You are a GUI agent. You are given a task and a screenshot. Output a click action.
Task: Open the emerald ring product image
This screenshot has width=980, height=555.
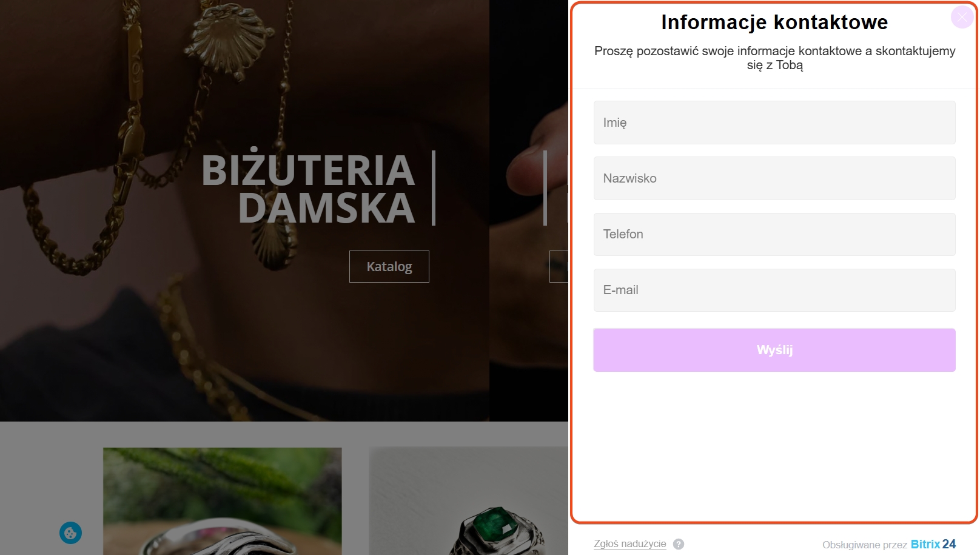coord(468,501)
